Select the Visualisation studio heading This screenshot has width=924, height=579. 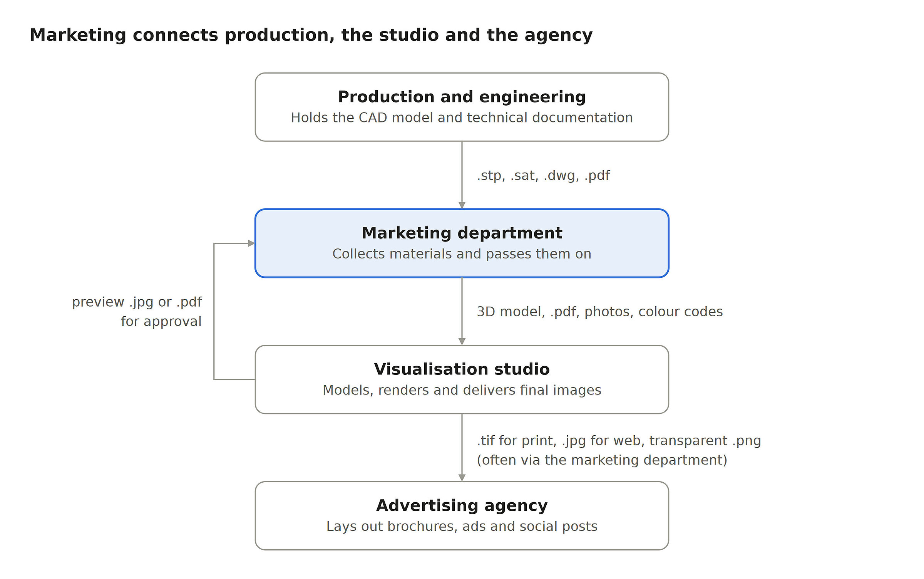462,369
